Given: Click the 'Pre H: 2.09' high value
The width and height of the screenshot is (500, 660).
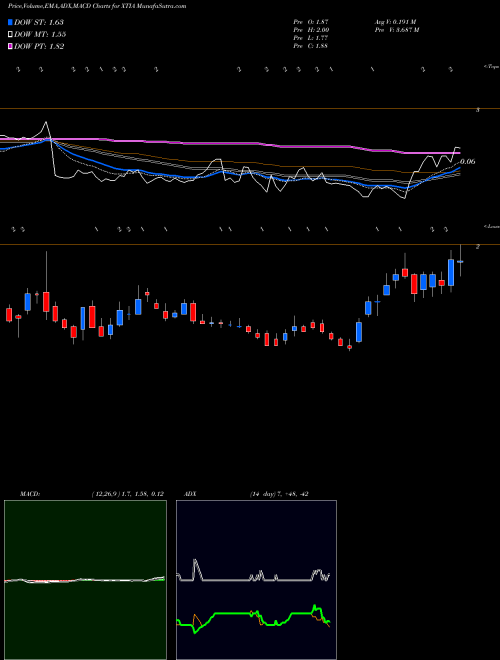Looking at the screenshot, I should click(x=311, y=30).
